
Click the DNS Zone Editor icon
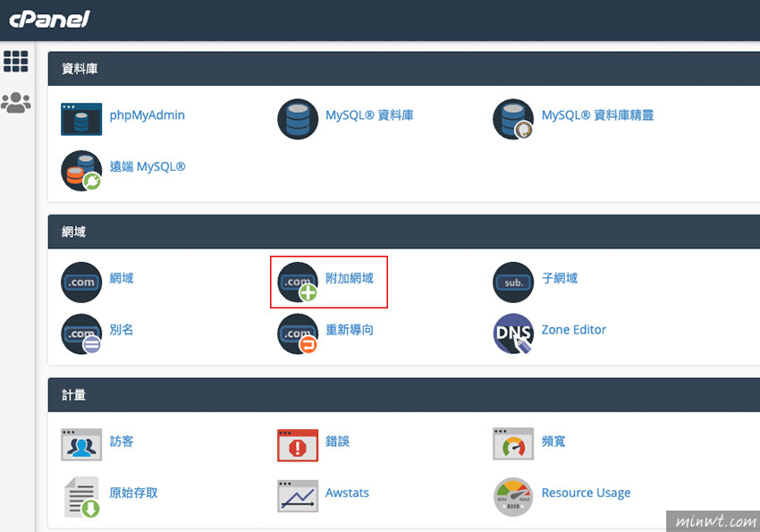[x=513, y=334]
